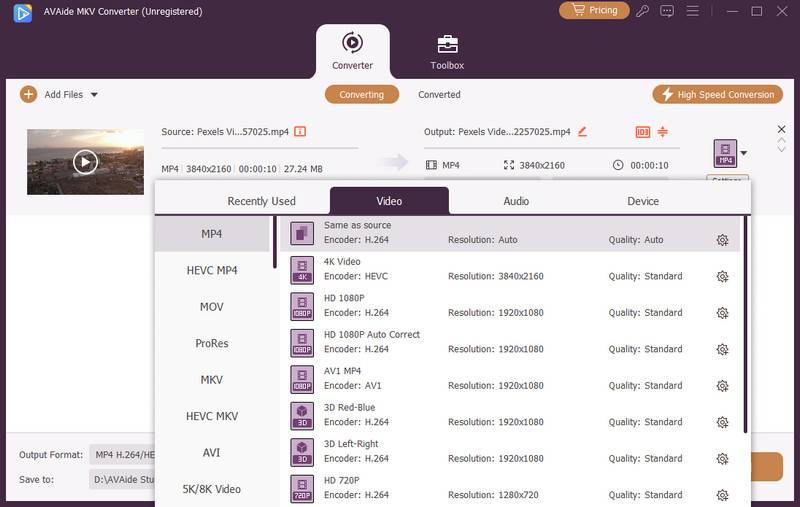800x507 pixels.
Task: Move file down in list
Action: pos(781,149)
